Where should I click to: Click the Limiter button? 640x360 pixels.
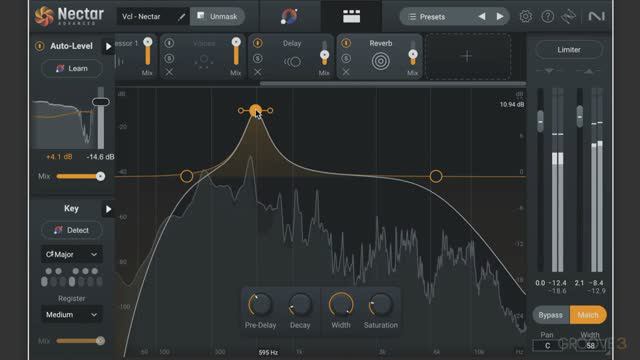[569, 50]
